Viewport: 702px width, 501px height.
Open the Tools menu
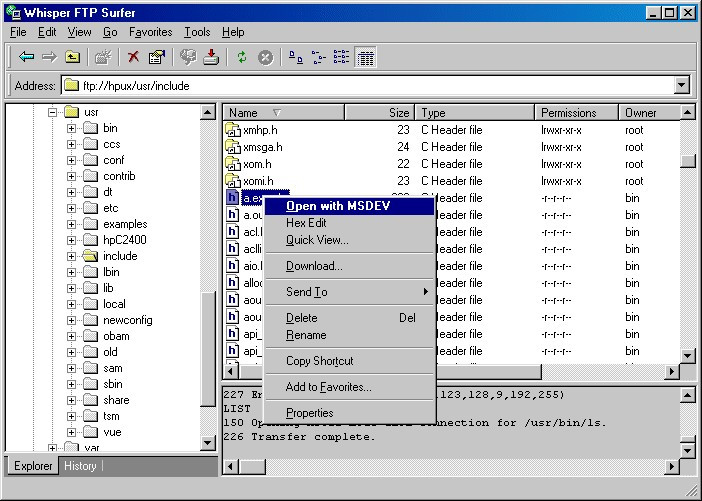[x=197, y=32]
